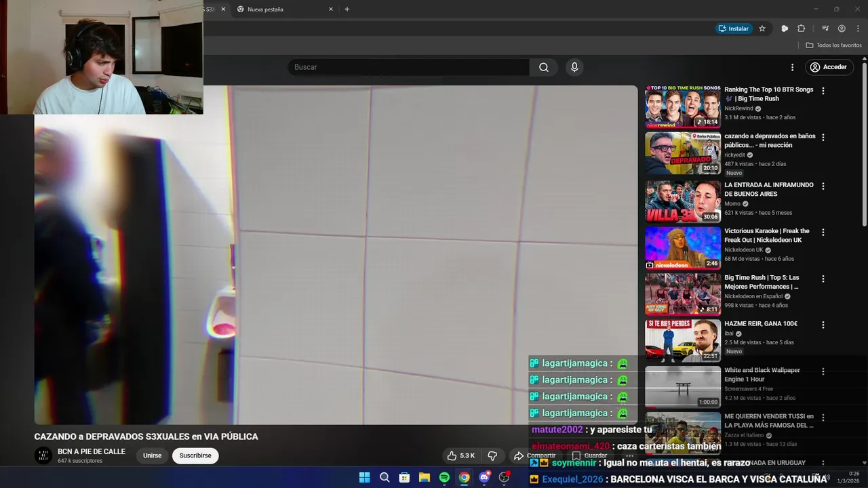Click the Instalar app button
The height and width of the screenshot is (488, 868).
click(734, 28)
